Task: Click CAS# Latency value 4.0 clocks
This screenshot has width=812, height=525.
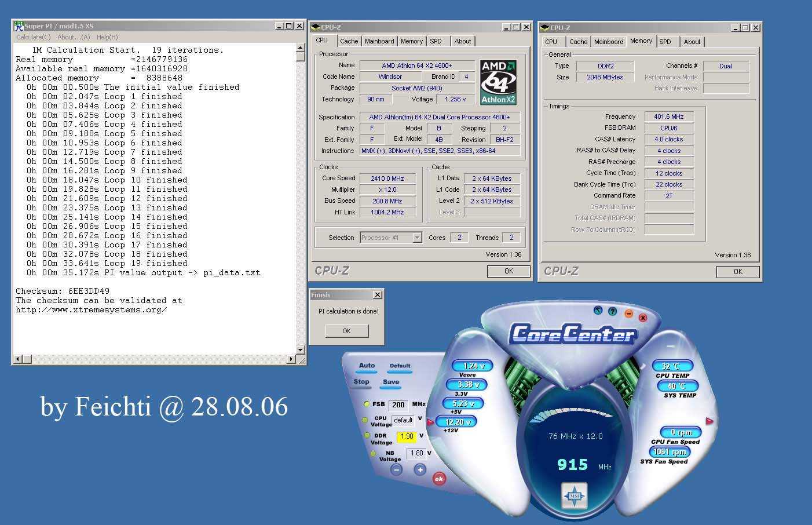Action: pos(669,139)
